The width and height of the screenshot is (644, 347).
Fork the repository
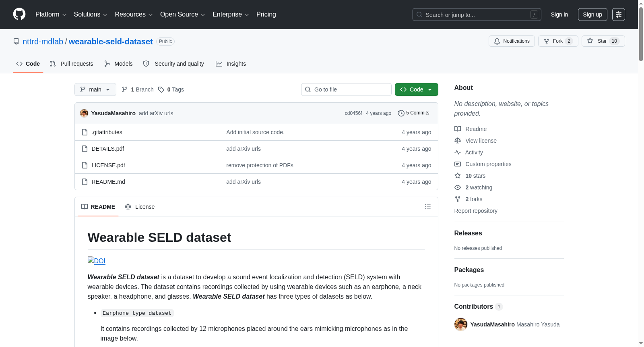[x=558, y=41]
